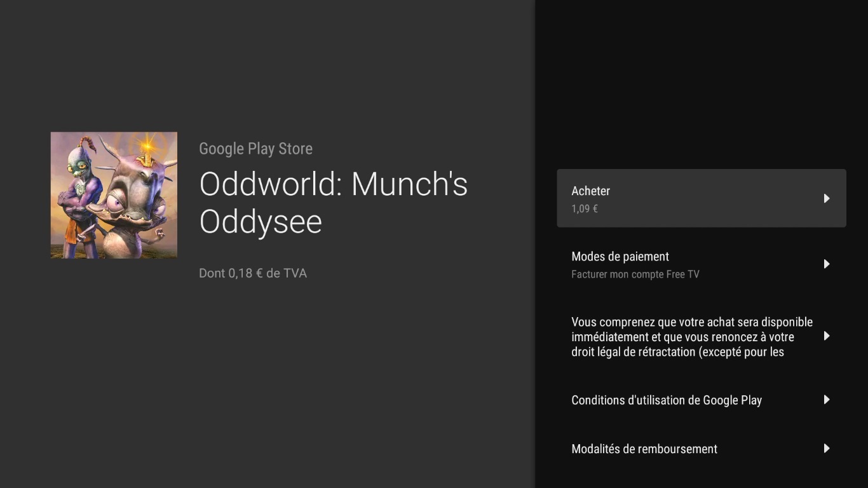This screenshot has height=488, width=868.
Task: Click the Oddworld: Munch's Oddysee title
Action: click(x=334, y=203)
